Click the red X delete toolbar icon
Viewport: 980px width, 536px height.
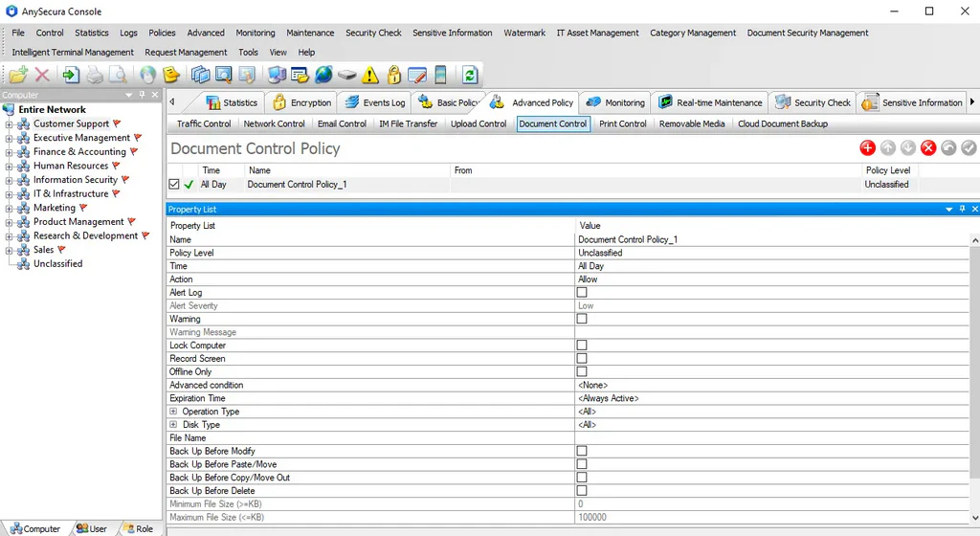pos(42,75)
